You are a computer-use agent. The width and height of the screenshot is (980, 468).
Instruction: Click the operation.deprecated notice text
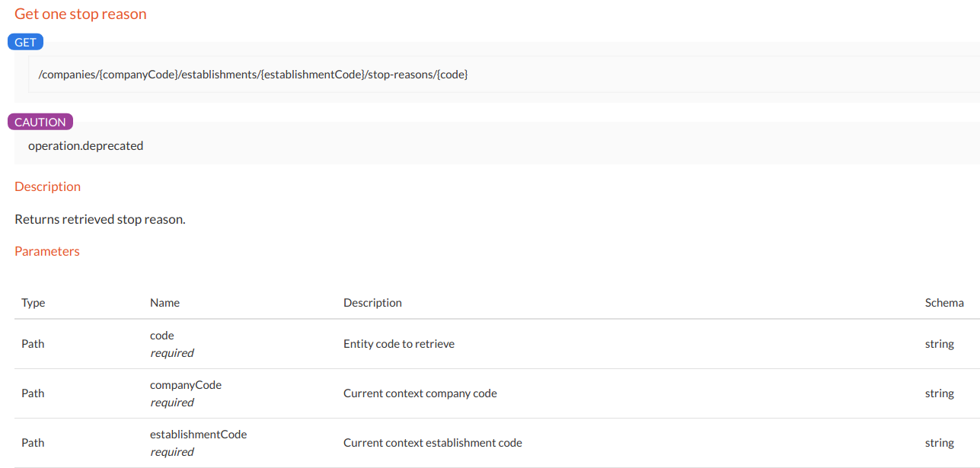pyautogui.click(x=85, y=145)
